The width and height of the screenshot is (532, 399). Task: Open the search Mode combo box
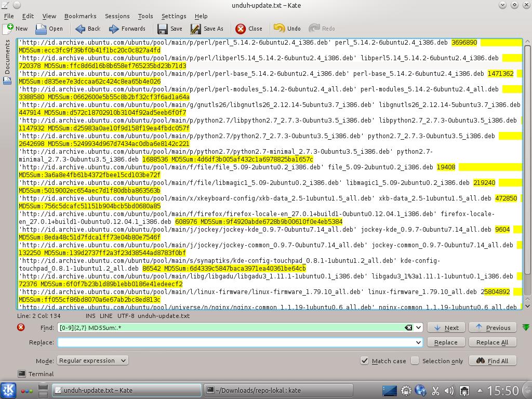pyautogui.click(x=92, y=361)
